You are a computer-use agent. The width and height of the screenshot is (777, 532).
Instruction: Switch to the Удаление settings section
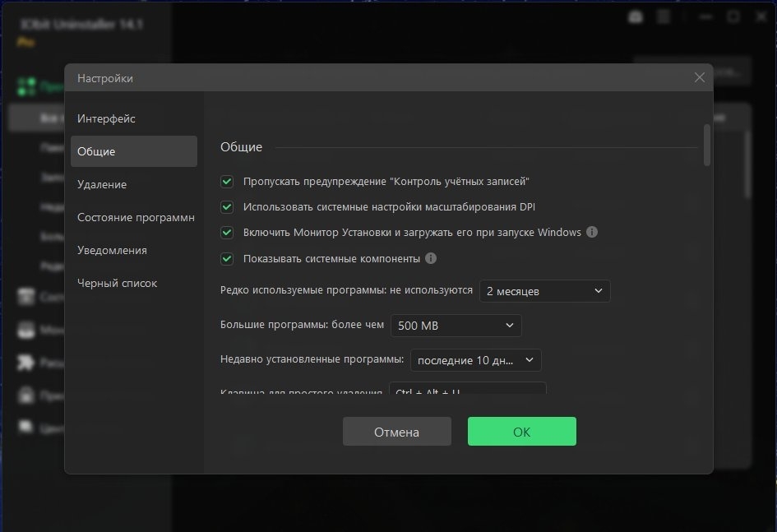[134, 184]
